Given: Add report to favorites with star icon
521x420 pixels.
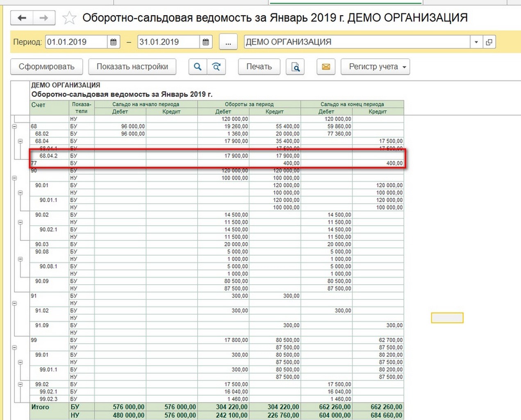Looking at the screenshot, I should point(69,18).
